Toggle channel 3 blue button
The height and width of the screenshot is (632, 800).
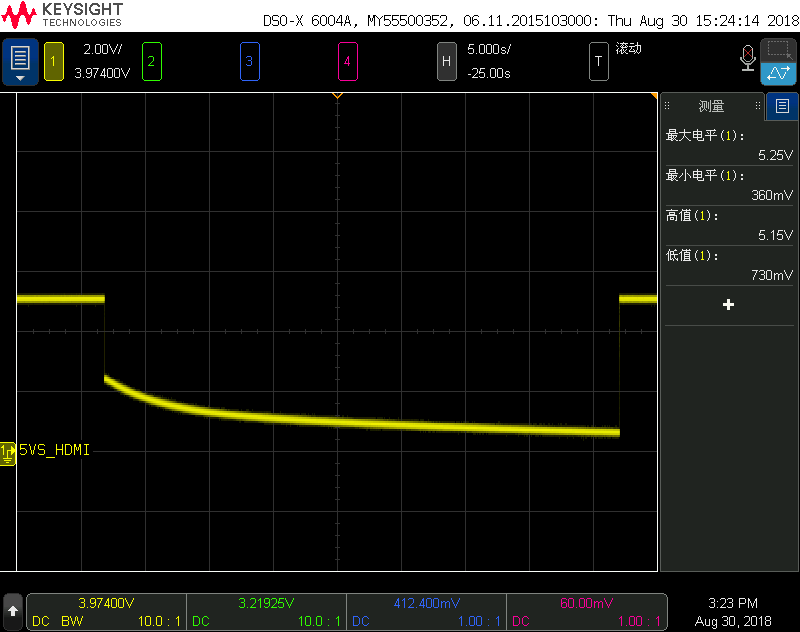(x=249, y=62)
